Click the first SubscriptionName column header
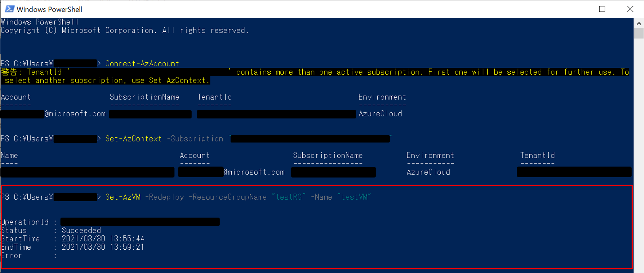644x273 pixels. pos(145,97)
